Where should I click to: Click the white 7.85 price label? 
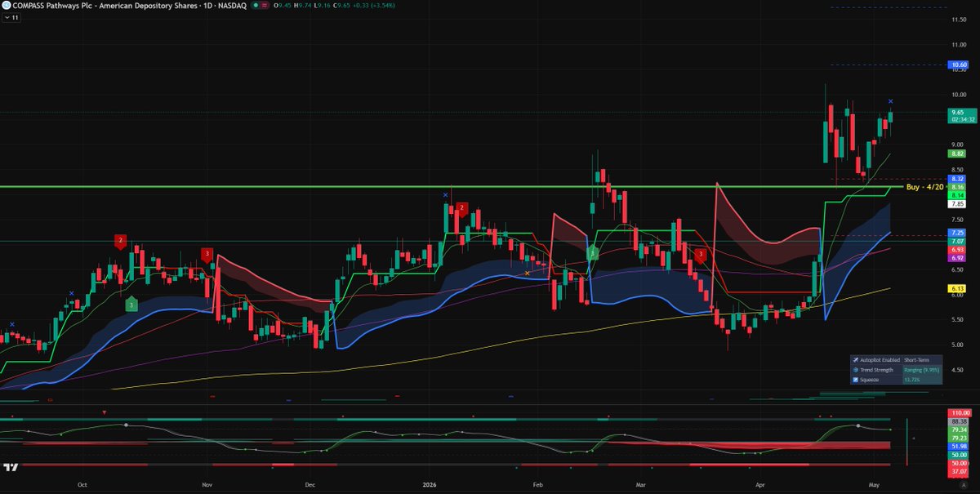tap(958, 204)
